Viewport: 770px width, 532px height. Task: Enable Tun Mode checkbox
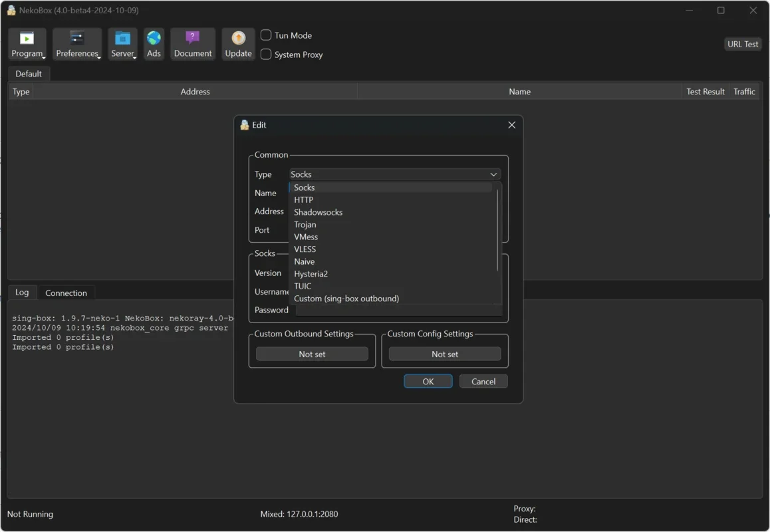click(x=266, y=35)
